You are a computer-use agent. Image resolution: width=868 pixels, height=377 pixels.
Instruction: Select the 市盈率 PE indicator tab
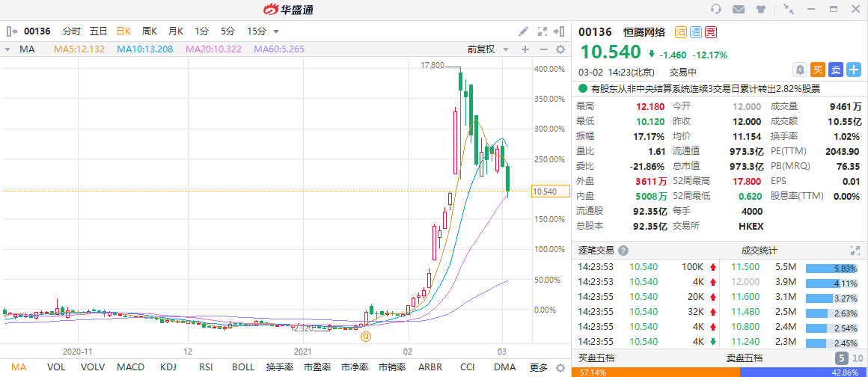318,367
